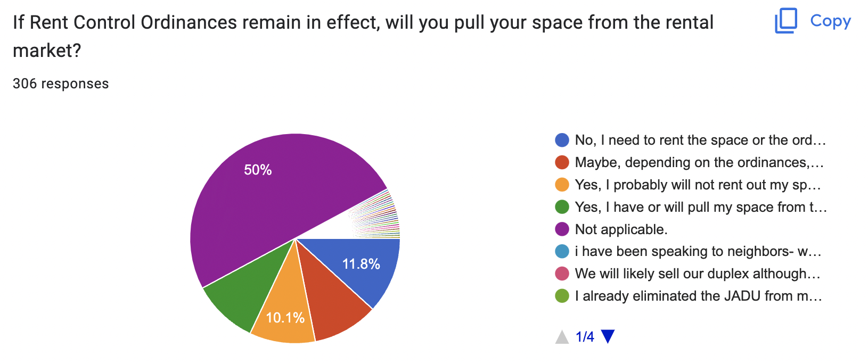Click light green legend dot for JADU
The width and height of the screenshot is (868, 364).
pyautogui.click(x=562, y=296)
